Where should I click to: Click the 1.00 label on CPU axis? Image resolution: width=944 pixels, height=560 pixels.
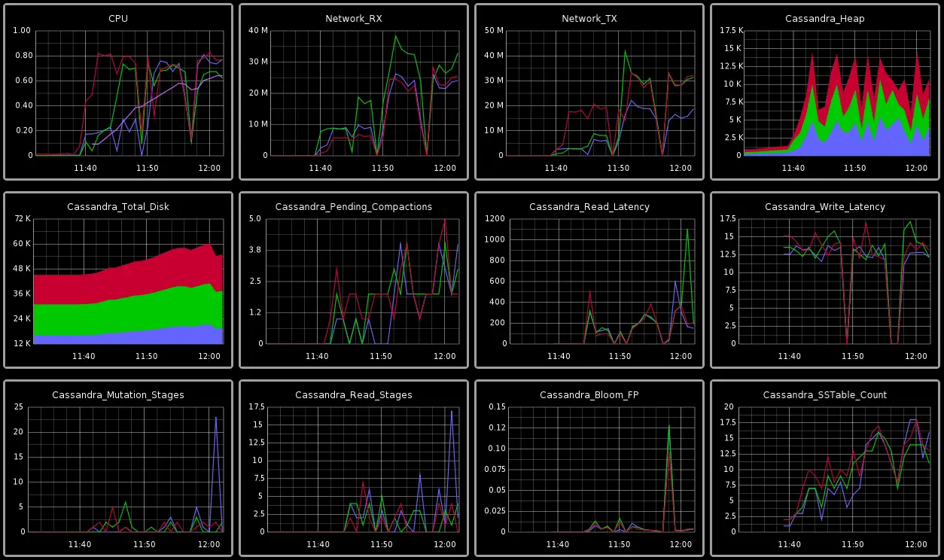[x=23, y=31]
